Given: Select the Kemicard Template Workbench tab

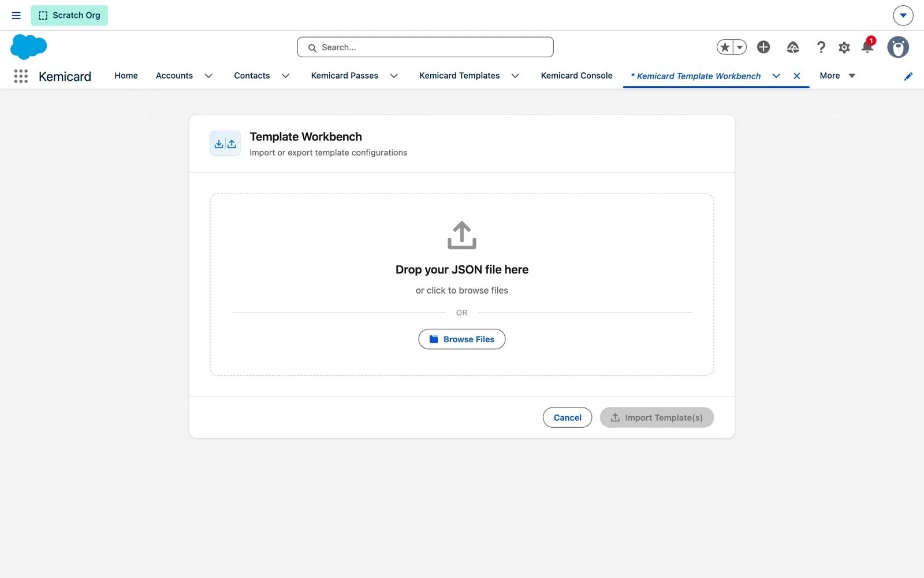Looking at the screenshot, I should coord(696,76).
